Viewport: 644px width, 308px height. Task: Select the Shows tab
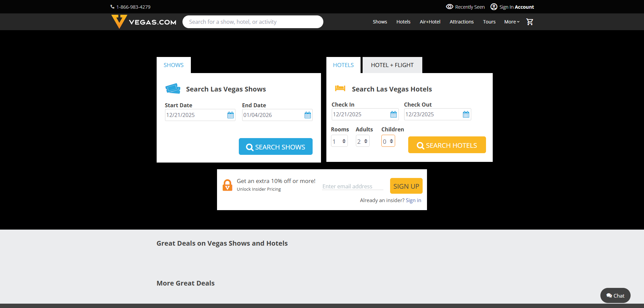tap(173, 65)
